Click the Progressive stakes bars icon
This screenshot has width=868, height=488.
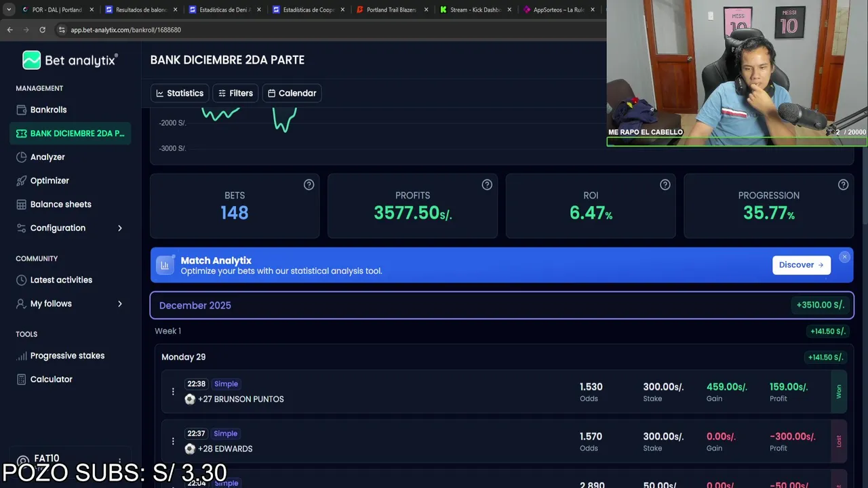pyautogui.click(x=21, y=356)
